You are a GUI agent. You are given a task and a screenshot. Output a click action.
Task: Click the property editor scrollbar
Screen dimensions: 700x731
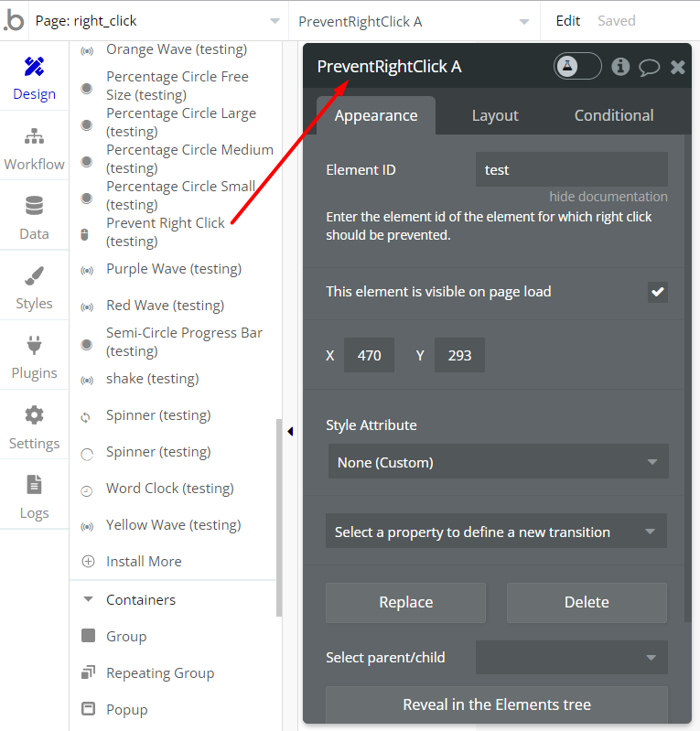[x=687, y=378]
